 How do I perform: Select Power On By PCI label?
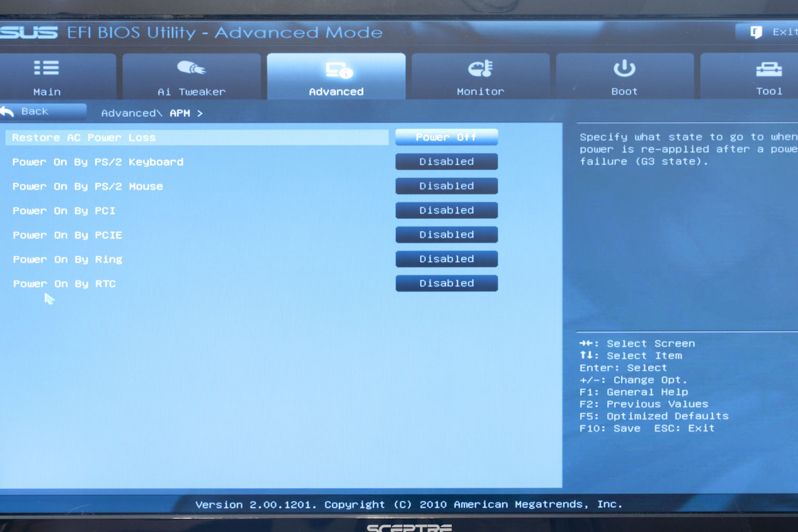click(64, 211)
